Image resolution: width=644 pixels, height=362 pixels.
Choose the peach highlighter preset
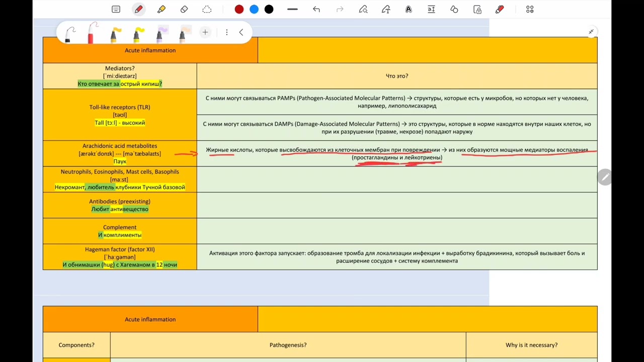(x=184, y=34)
